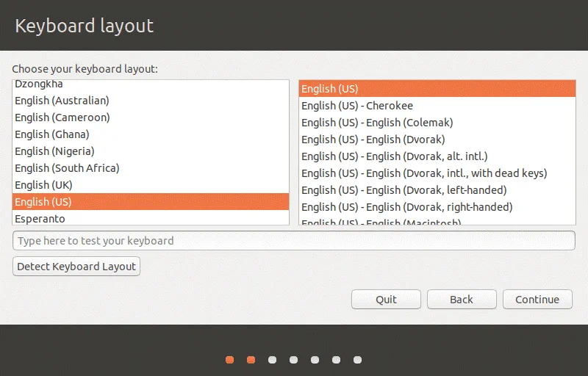
Task: Select English (Cameroon) from the list
Action: 62,117
